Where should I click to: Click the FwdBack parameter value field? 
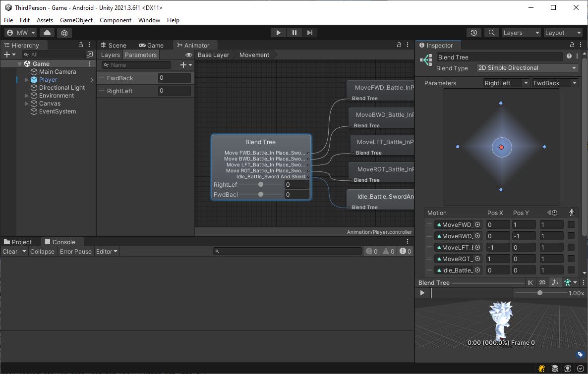[x=175, y=78]
